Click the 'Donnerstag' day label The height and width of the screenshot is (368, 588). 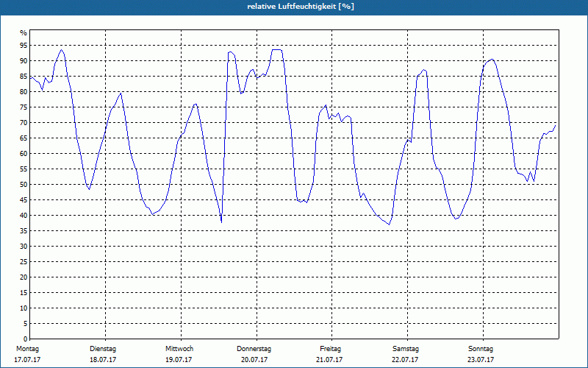254,349
